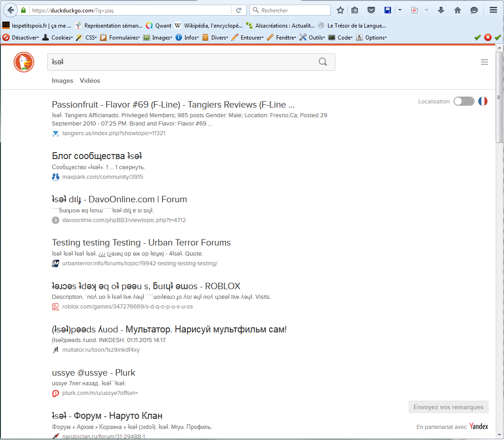Open the Formulaires dropdown menu
This screenshot has height=440, width=504.
pos(121,38)
